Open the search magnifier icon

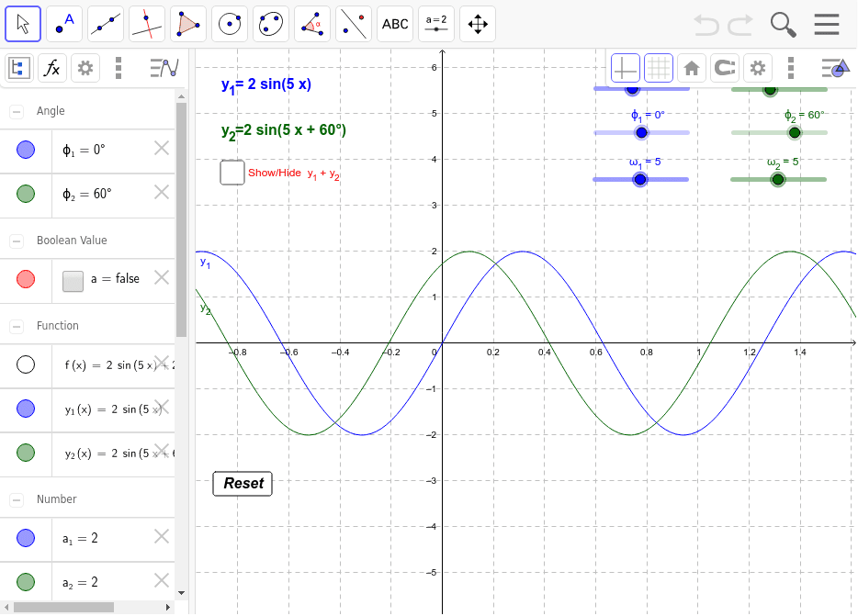coord(783,24)
